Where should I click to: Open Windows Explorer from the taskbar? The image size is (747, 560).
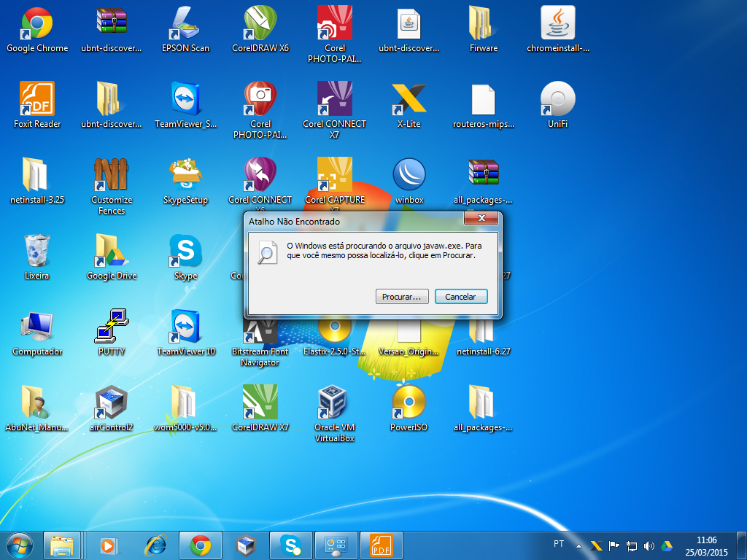tap(62, 545)
